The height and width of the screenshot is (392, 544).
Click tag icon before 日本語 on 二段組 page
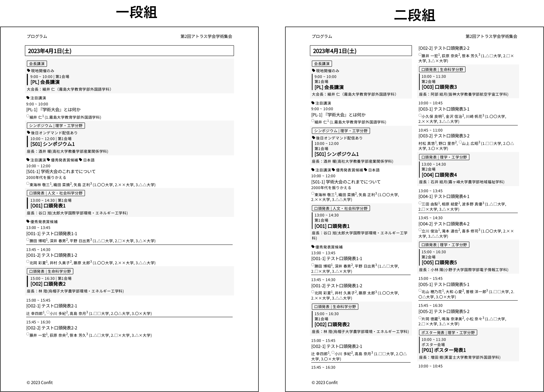coord(366,170)
